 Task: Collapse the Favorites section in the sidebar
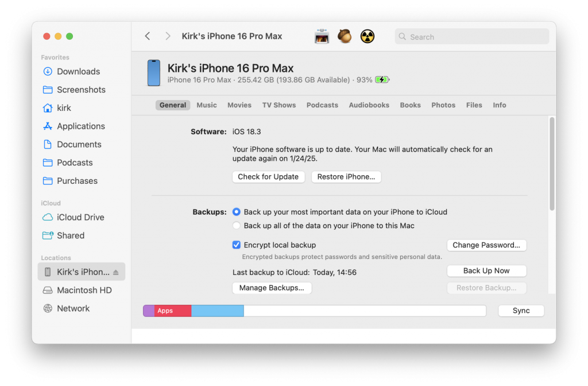pyautogui.click(x=55, y=57)
